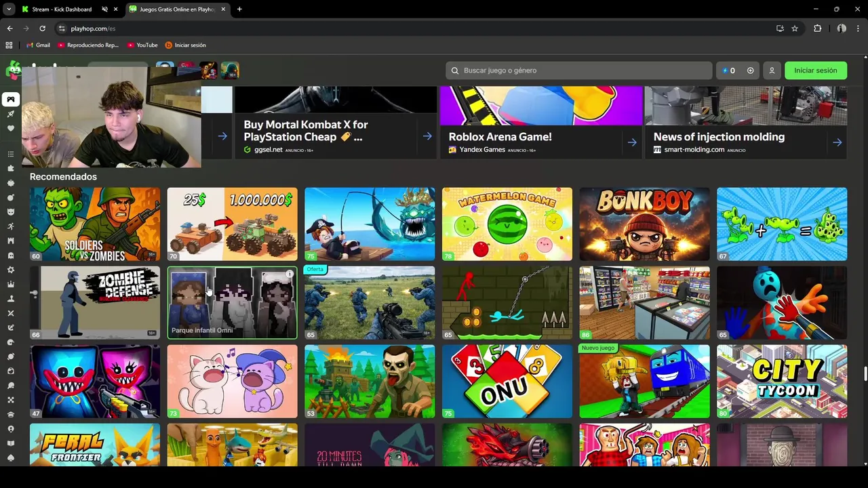Open BonkBoy game thumbnail
868x488 pixels.
pyautogui.click(x=644, y=224)
